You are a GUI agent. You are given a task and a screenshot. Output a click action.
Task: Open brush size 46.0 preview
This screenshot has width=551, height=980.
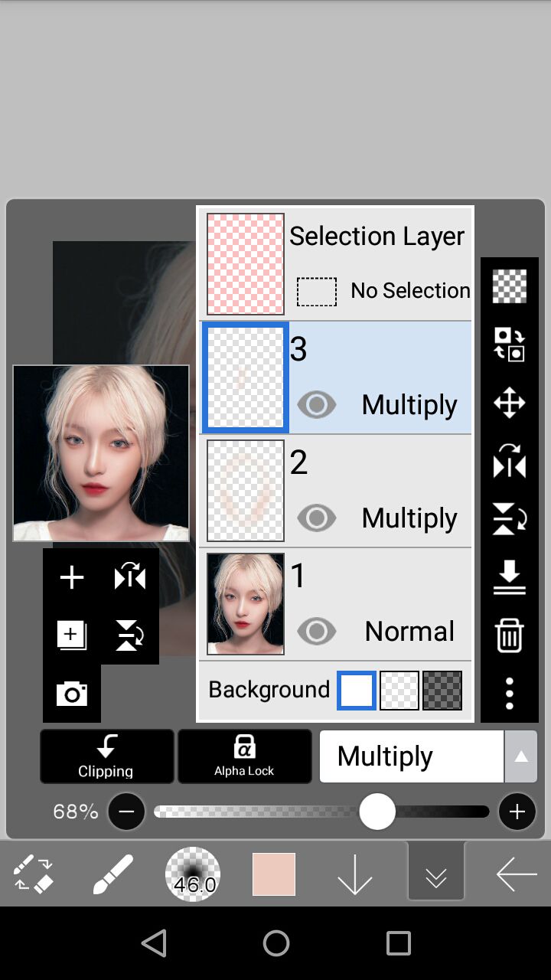[193, 874]
